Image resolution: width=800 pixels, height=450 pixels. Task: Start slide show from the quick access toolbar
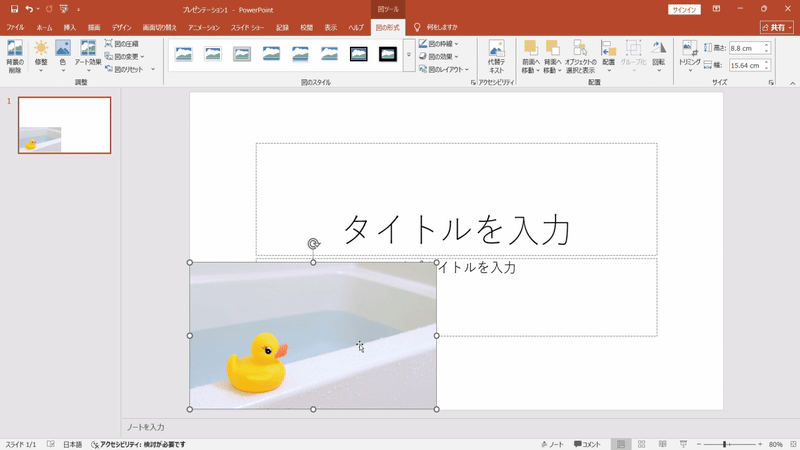tap(64, 9)
